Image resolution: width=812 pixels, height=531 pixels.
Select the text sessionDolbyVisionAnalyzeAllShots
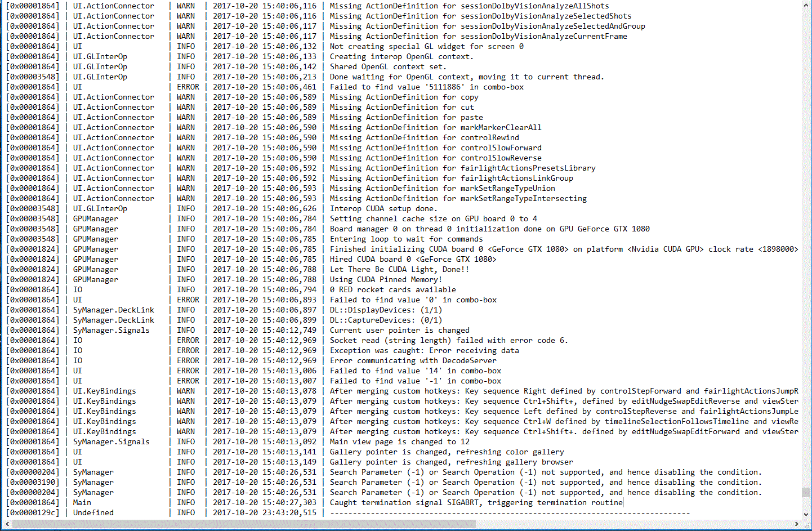[535, 6]
